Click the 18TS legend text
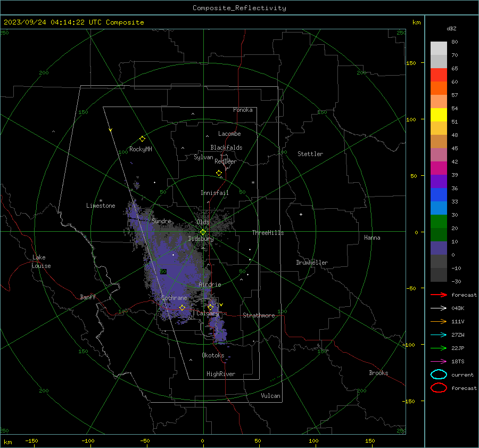This screenshot has height=448, width=479. (458, 362)
